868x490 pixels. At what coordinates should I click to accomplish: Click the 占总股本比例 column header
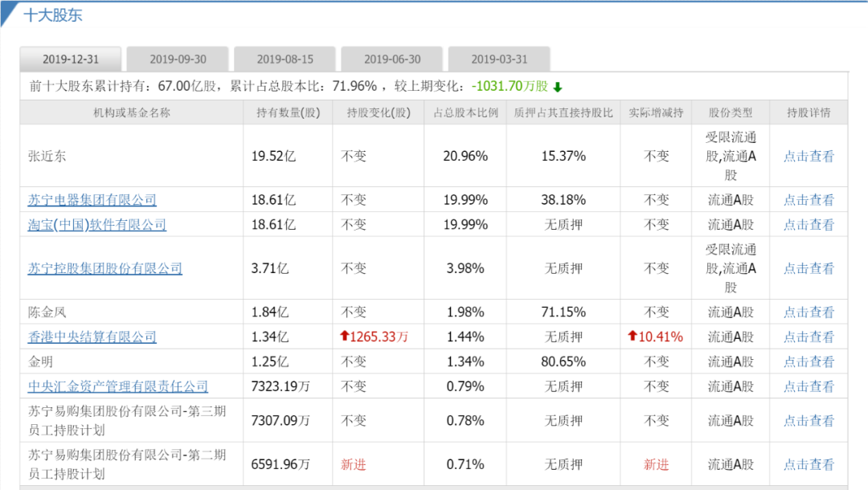pyautogui.click(x=465, y=112)
